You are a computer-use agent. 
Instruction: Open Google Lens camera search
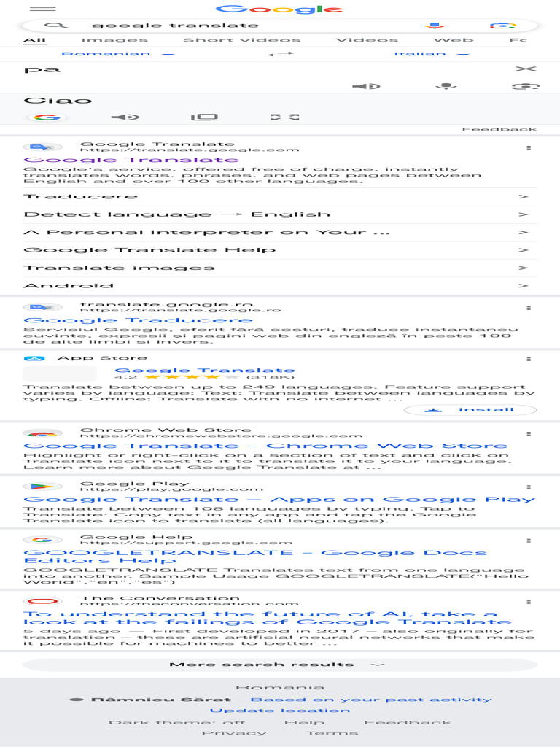(x=503, y=26)
